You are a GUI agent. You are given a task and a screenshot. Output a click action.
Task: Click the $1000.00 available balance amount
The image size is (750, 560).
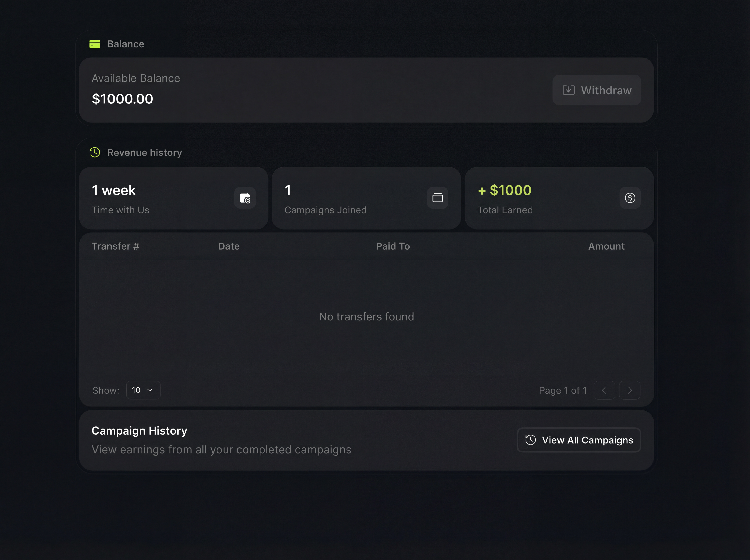pos(122,99)
